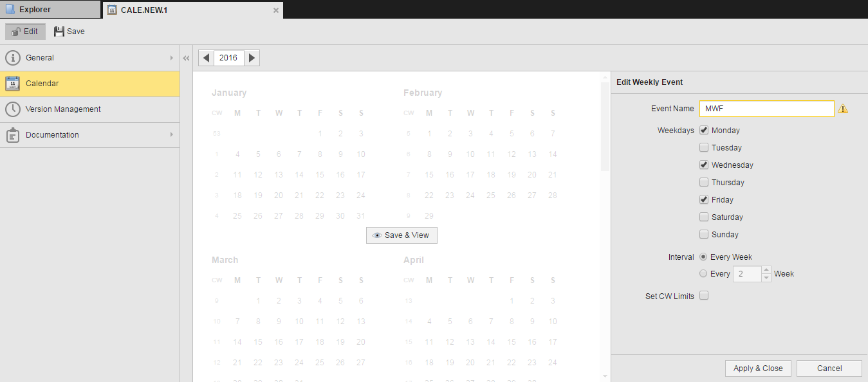Decrease week interval with down stepper
Viewport: 868px width, 382px height.
(766, 278)
